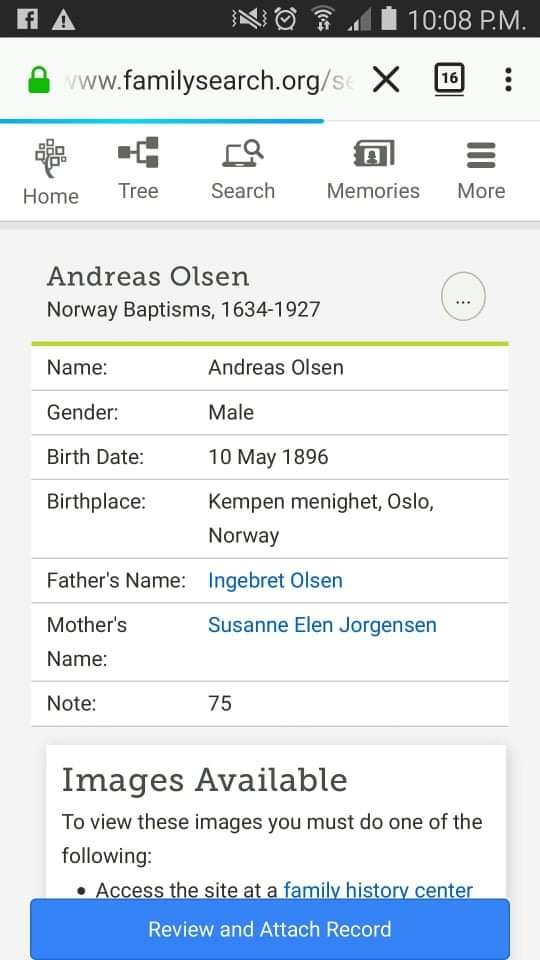This screenshot has height=960, width=540.
Task: Tap the alarm clock status icon
Action: click(x=286, y=19)
